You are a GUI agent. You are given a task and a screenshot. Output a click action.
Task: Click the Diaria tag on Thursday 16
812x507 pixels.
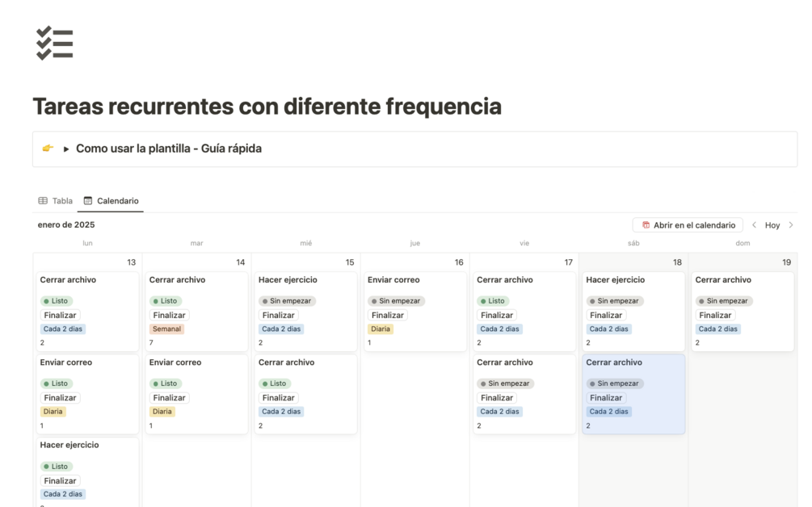[381, 329]
